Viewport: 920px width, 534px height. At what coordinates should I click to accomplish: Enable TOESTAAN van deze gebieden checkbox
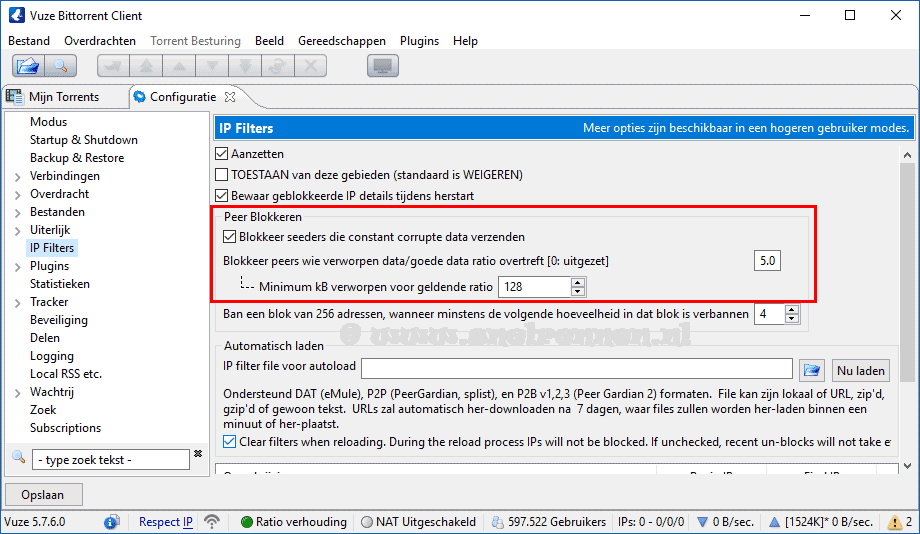point(221,175)
